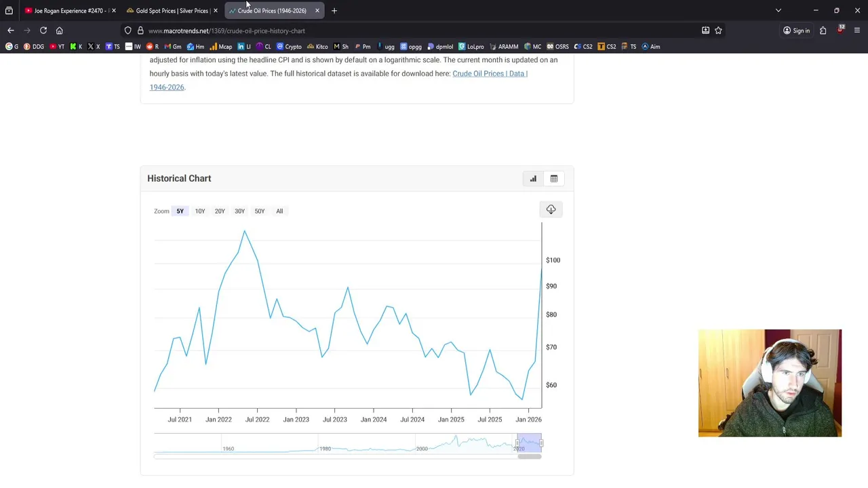Switch to the table view icon
This screenshot has width=868, height=488.
[x=554, y=179]
